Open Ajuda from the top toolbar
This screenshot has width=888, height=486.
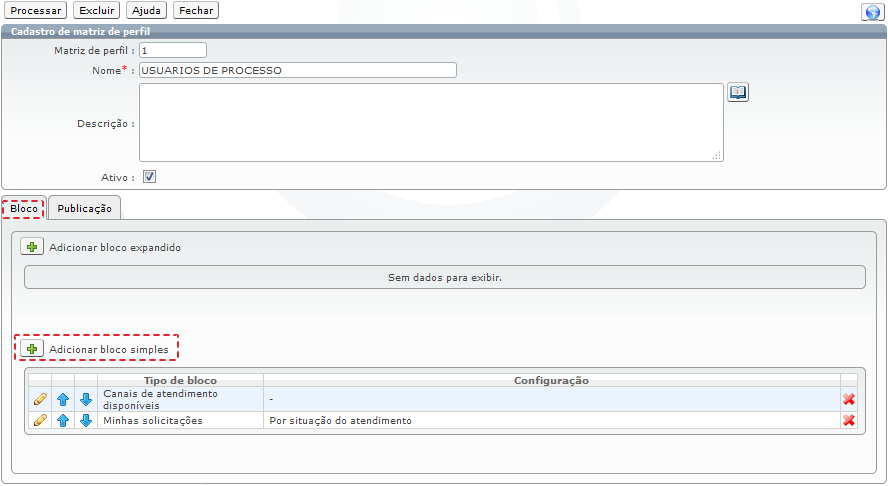146,10
